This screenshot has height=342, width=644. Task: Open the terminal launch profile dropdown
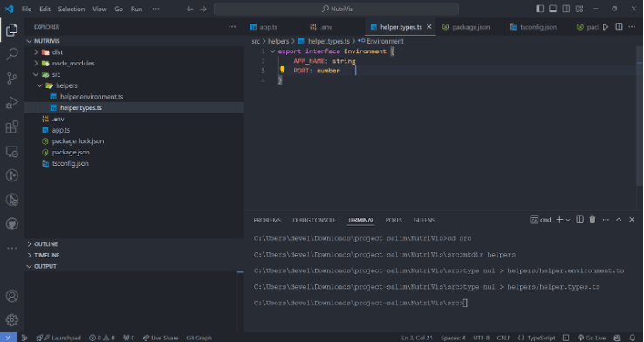point(568,220)
